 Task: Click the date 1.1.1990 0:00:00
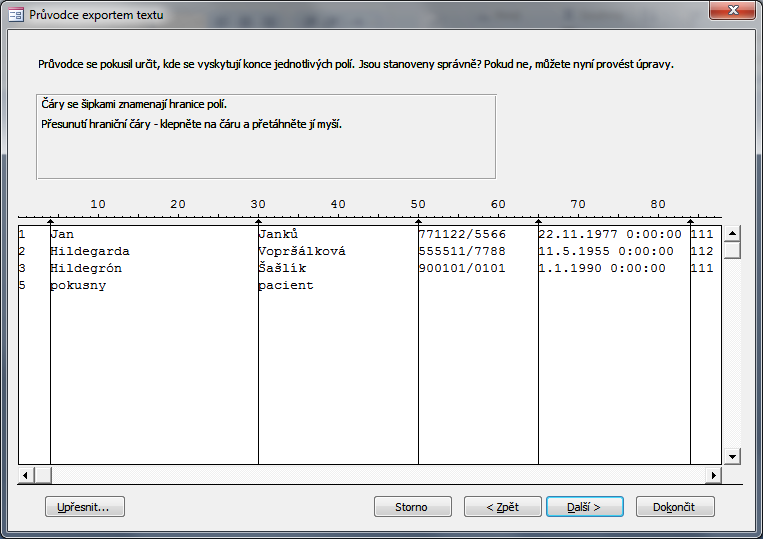pos(602,268)
